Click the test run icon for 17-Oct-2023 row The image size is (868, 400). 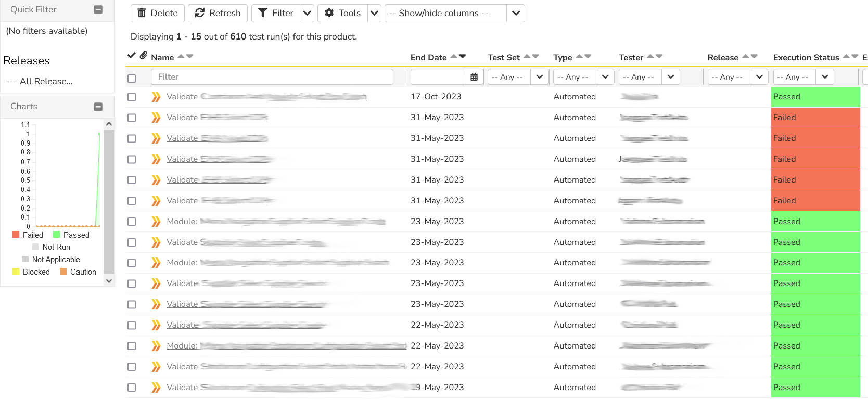156,97
